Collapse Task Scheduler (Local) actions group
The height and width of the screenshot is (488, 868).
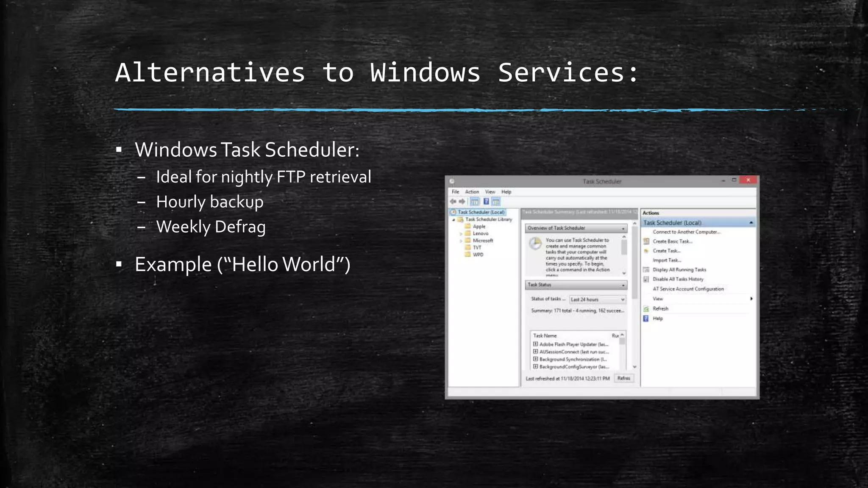(x=751, y=222)
